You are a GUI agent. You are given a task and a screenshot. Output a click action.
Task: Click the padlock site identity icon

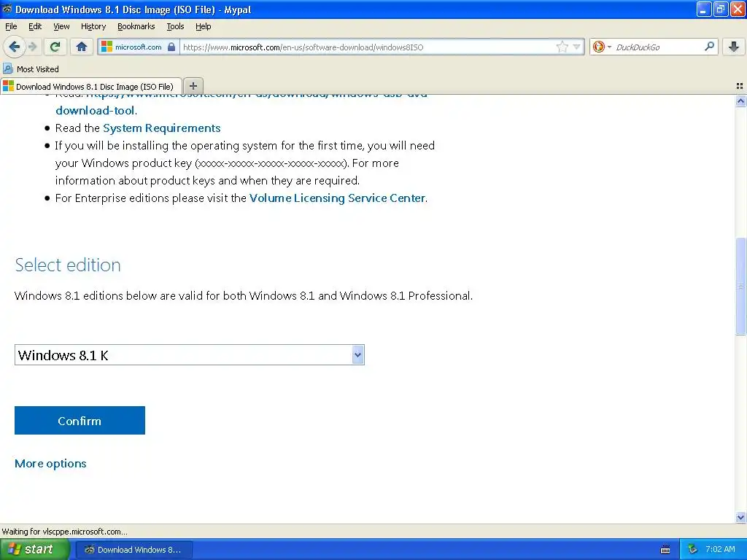[x=171, y=47]
